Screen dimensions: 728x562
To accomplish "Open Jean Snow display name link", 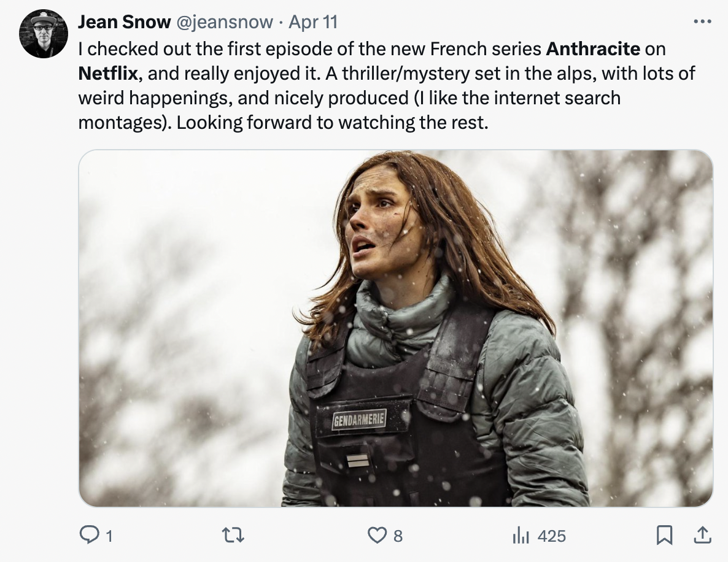I will pyautogui.click(x=125, y=22).
